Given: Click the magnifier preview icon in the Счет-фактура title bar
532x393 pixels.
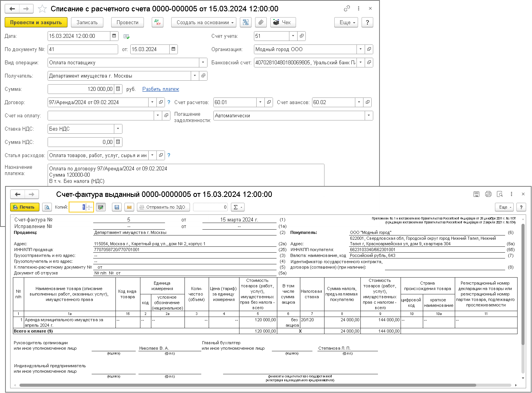Looking at the screenshot, I should pyautogui.click(x=500, y=194).
